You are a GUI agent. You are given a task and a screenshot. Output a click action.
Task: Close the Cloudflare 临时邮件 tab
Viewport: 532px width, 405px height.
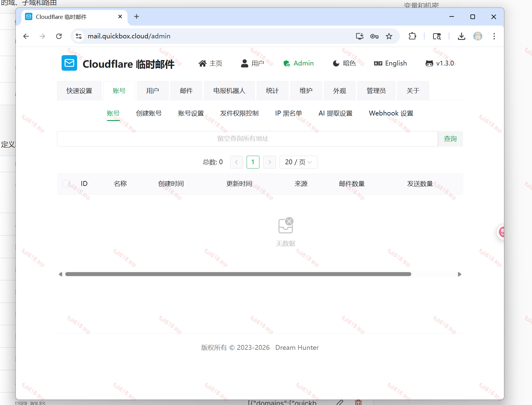click(120, 16)
